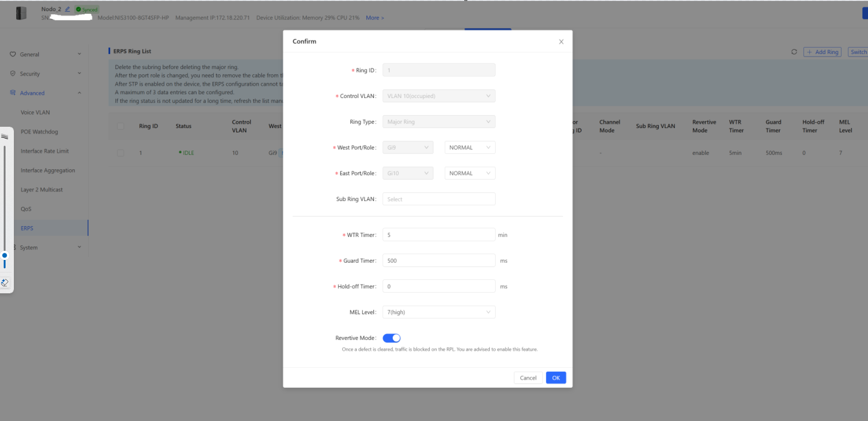Click the eraser icon in left floating panel

pos(5,282)
